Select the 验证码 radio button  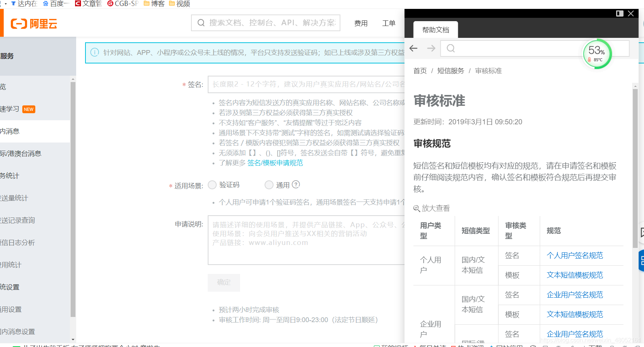(x=212, y=185)
